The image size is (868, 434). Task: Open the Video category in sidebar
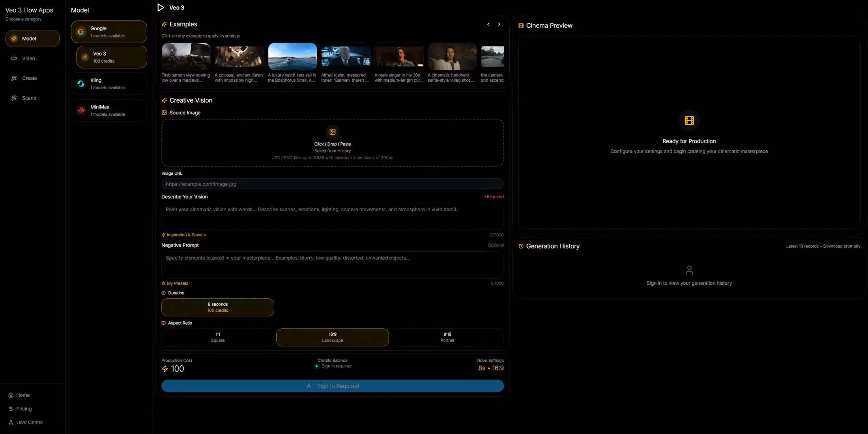pyautogui.click(x=28, y=58)
